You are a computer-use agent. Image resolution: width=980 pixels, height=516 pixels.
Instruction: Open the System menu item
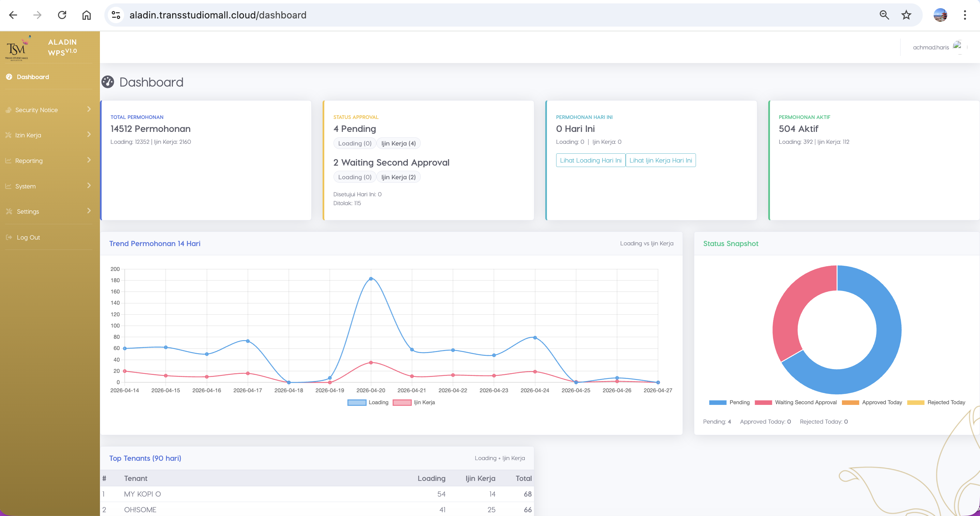click(26, 186)
